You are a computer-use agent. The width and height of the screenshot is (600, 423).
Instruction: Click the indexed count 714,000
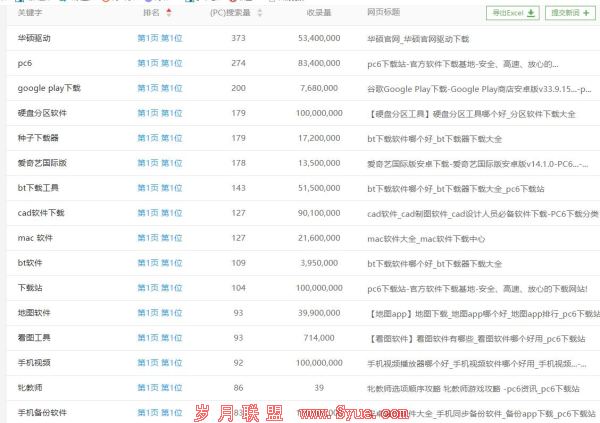(x=319, y=338)
